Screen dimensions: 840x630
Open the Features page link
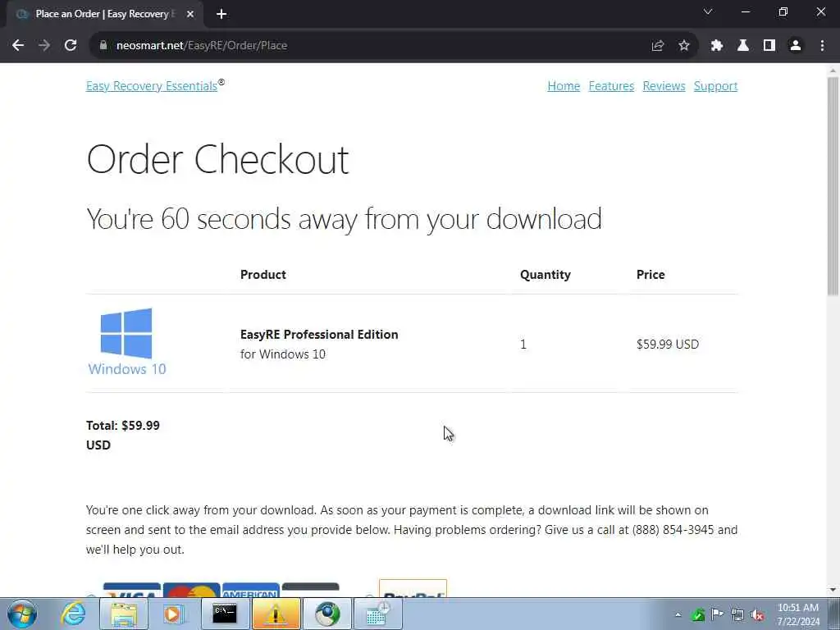click(611, 86)
